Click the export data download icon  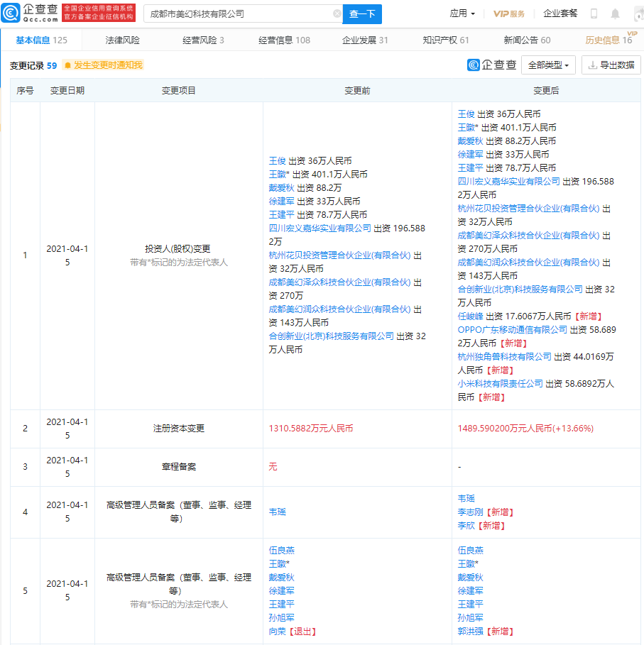(592, 65)
